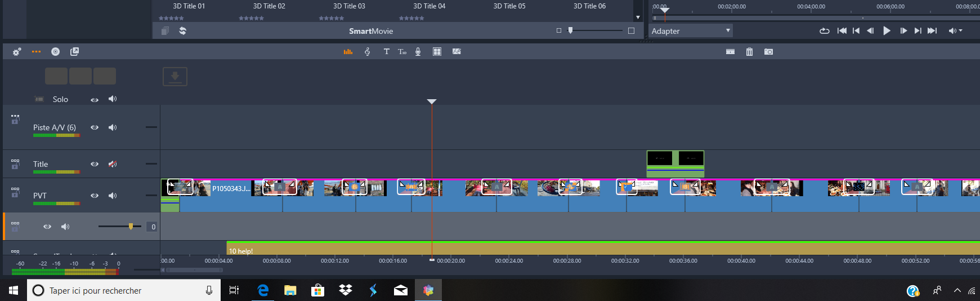This screenshot has width=980, height=301.
Task: Toggle Solo row eye icon
Action: [x=95, y=100]
